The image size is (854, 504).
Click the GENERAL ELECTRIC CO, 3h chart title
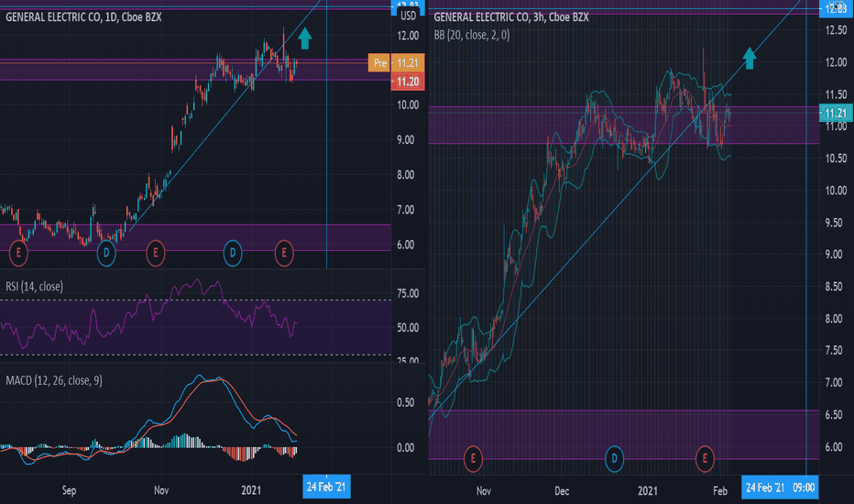pos(511,16)
